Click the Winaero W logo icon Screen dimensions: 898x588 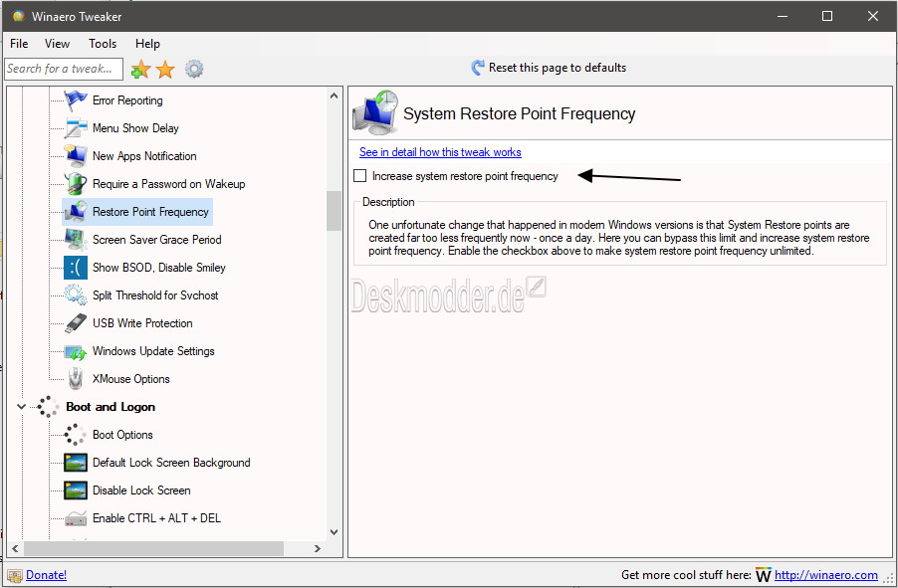(764, 575)
